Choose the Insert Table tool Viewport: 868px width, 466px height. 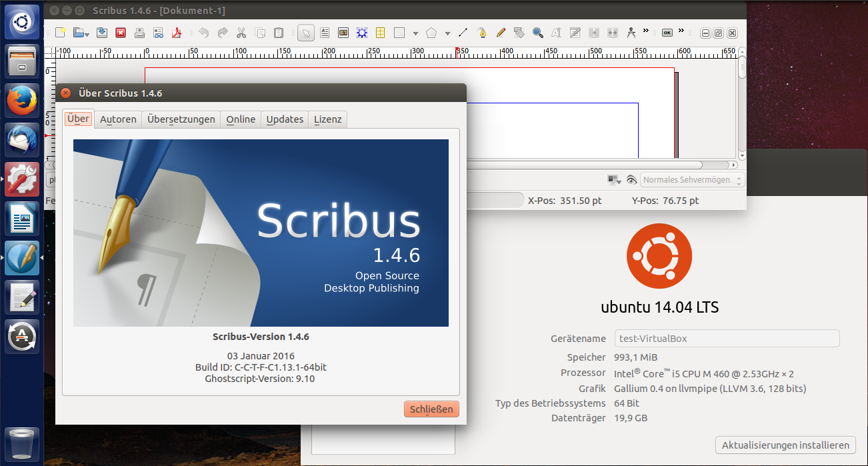tap(381, 33)
